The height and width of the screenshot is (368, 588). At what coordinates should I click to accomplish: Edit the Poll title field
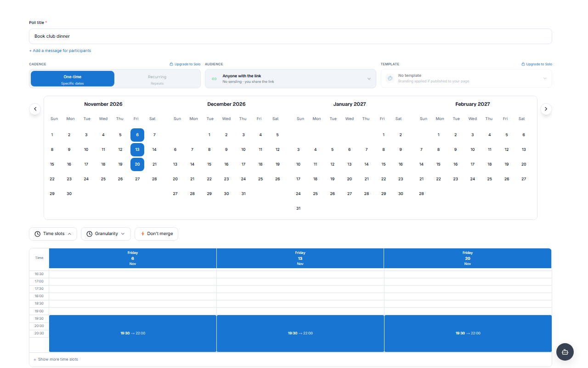290,36
